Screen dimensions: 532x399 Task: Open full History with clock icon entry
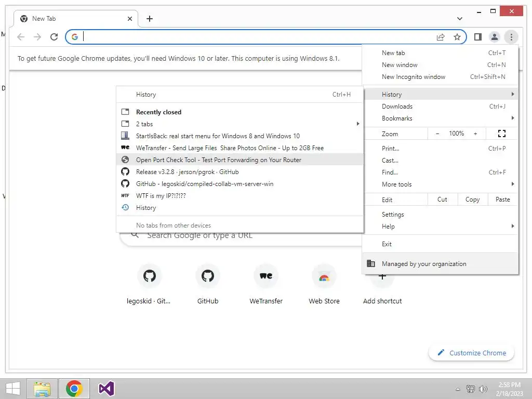240,208
